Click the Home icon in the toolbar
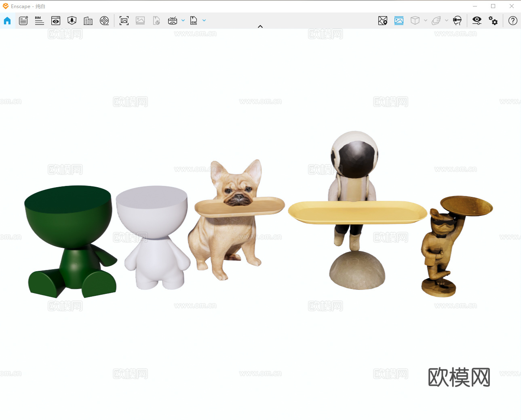Screen dimensions: 521x420 pyautogui.click(x=7, y=21)
